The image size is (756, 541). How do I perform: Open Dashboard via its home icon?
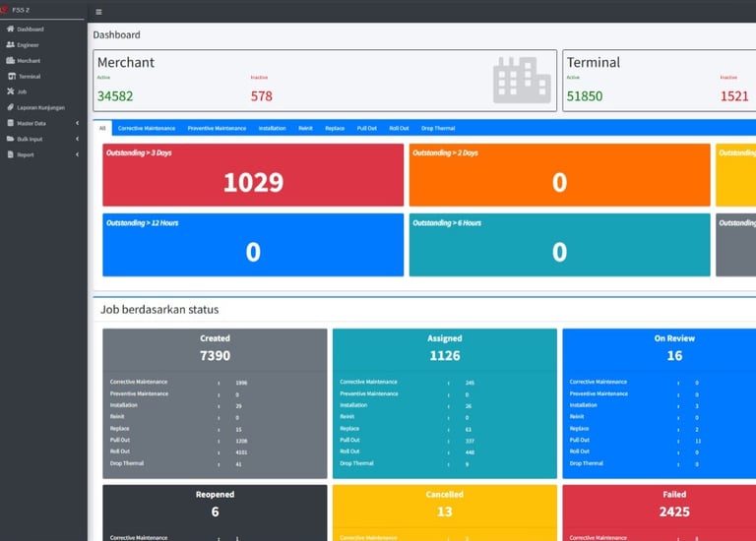[x=10, y=29]
